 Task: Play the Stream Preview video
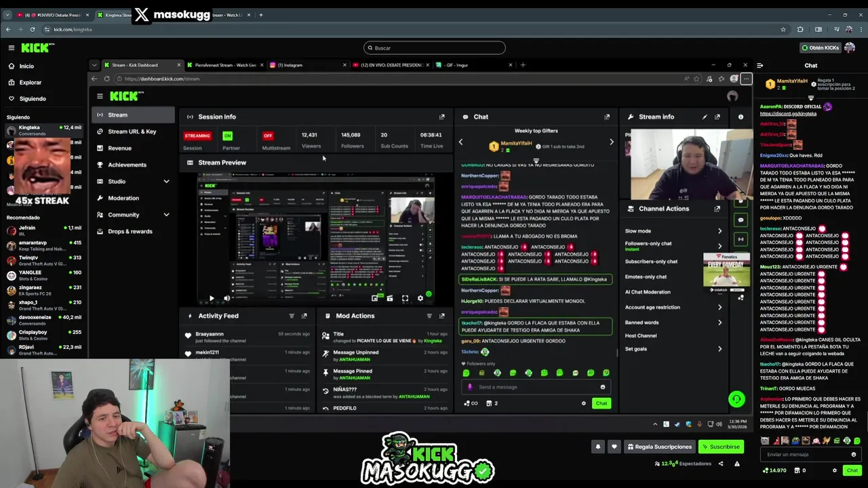(x=211, y=298)
